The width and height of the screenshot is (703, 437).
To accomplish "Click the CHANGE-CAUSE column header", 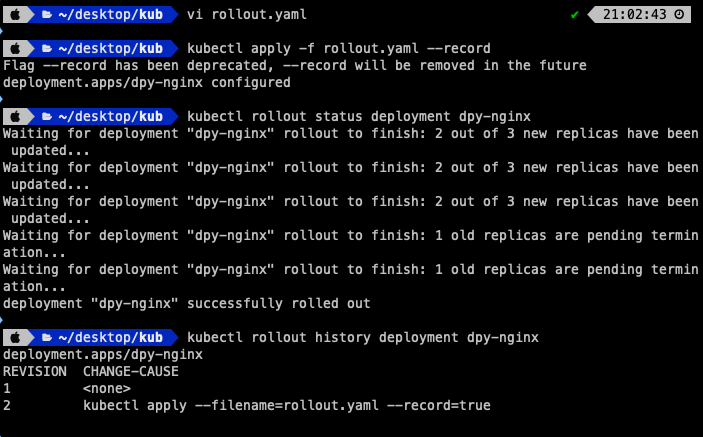I will click(x=130, y=372).
